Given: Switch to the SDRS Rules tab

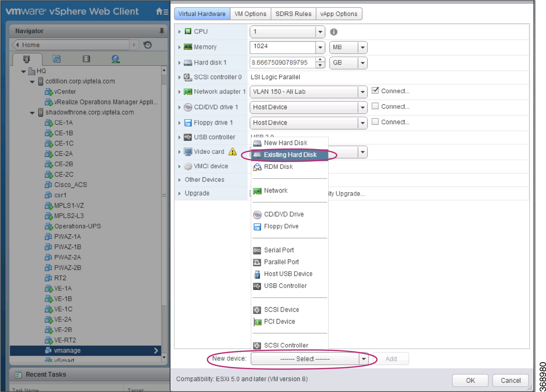Looking at the screenshot, I should click(x=293, y=14).
